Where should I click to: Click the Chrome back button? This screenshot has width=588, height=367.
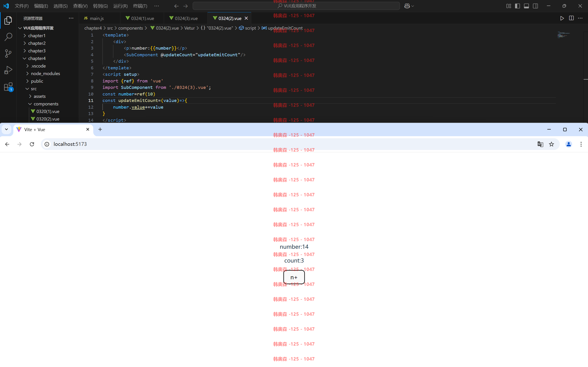coord(7,144)
